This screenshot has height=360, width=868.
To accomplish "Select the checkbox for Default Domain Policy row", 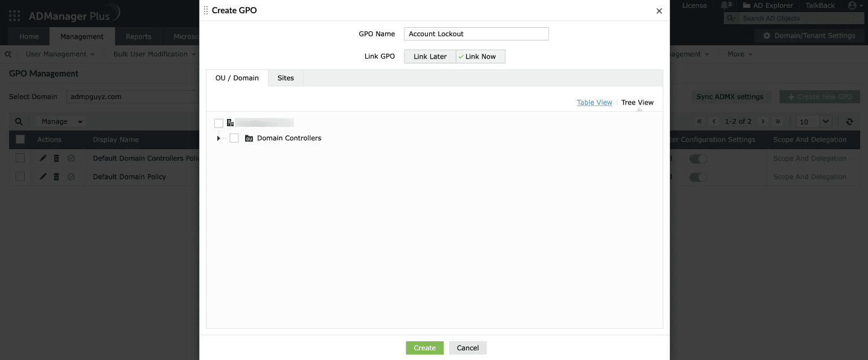I will tap(20, 176).
